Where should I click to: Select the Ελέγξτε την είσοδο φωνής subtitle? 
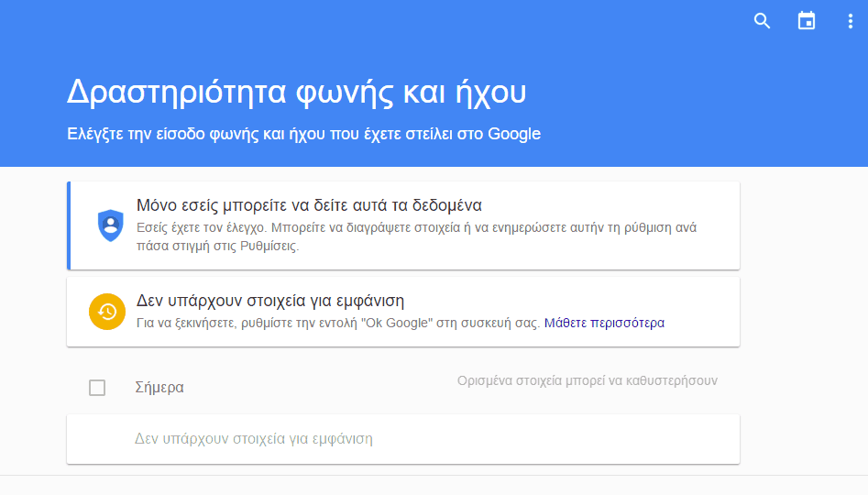pos(303,134)
